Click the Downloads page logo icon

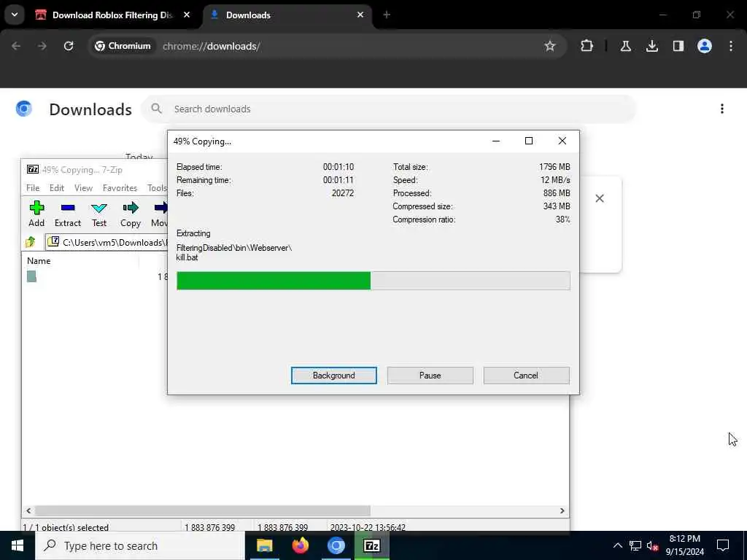(24, 109)
